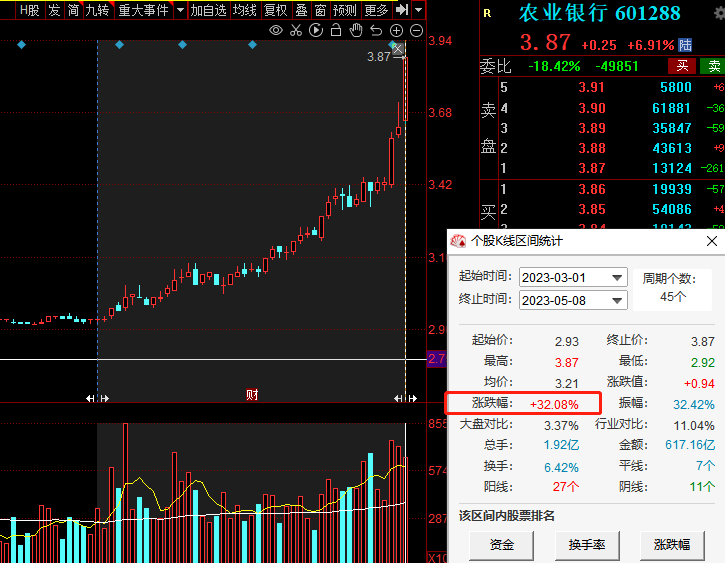Viewport: 725px width, 563px height.
Task: Select sell level 5 price 3.91
Action: click(591, 87)
